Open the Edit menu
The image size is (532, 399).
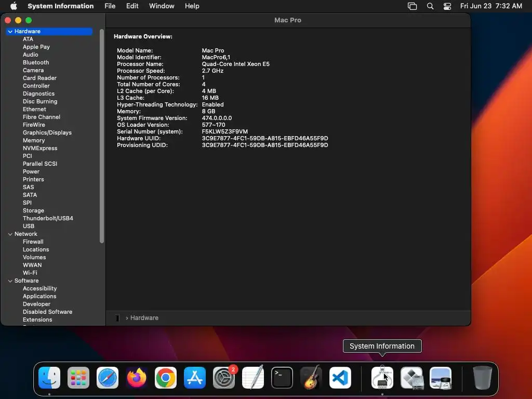click(x=132, y=6)
